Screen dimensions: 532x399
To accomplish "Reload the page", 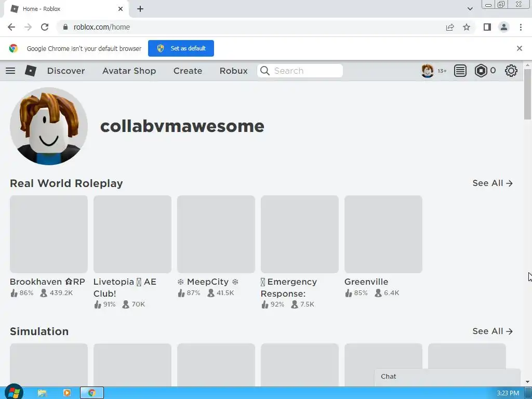I will point(45,27).
